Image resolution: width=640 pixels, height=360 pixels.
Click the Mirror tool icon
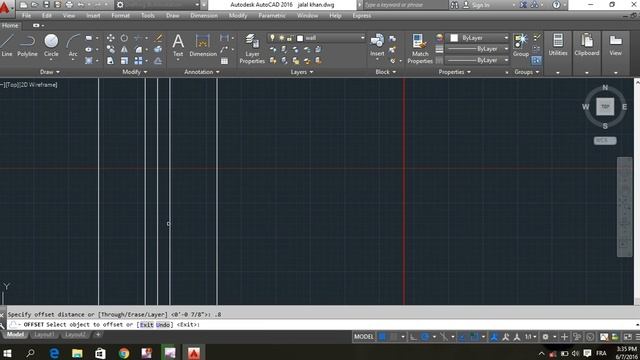[x=124, y=49]
